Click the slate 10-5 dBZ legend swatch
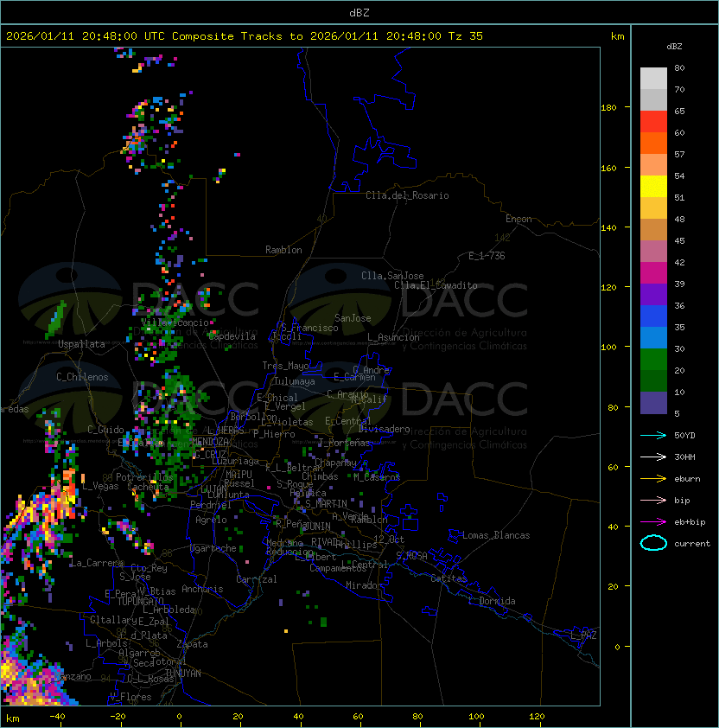The image size is (719, 728). (x=653, y=403)
